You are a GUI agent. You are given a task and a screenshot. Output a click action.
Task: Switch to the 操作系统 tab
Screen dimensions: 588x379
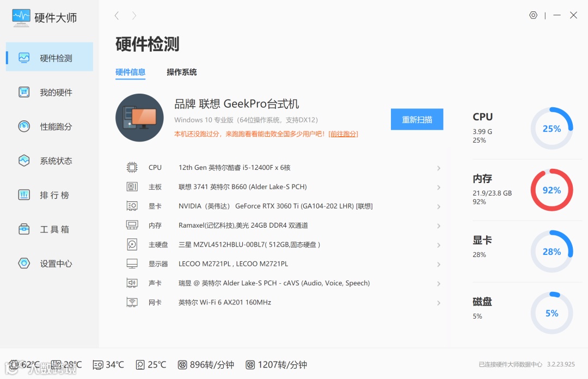click(181, 72)
